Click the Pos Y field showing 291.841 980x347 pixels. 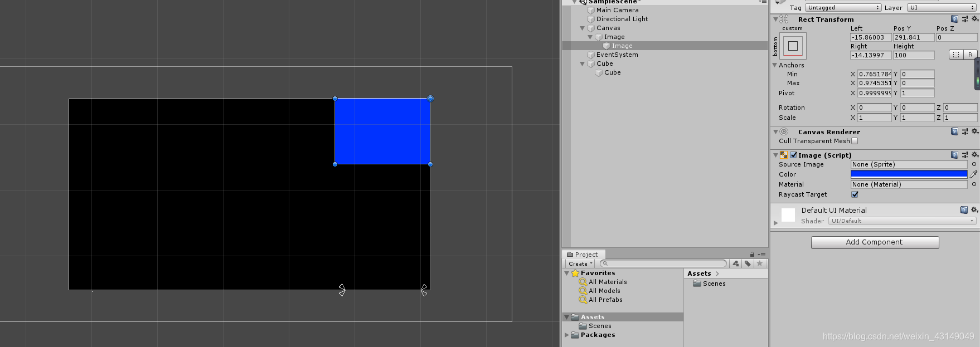coord(914,37)
